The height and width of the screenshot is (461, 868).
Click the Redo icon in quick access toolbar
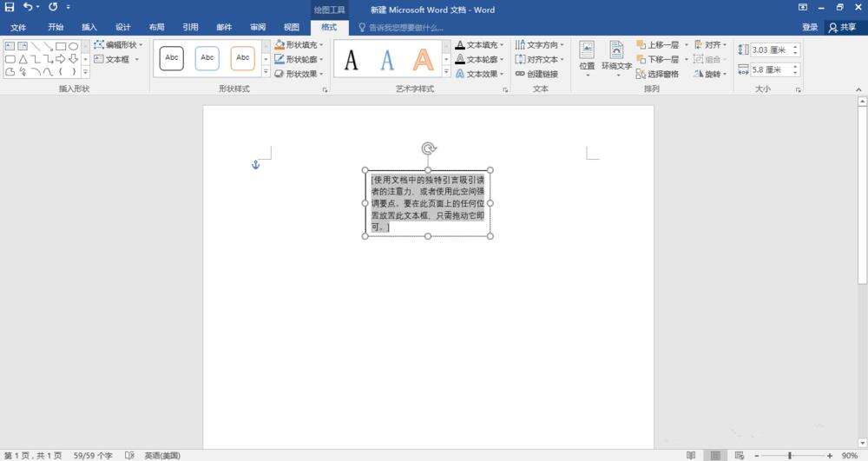pos(53,7)
